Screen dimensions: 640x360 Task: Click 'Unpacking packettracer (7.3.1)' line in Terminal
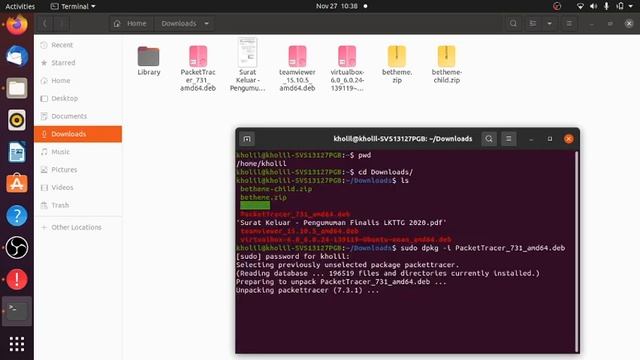[307, 291]
